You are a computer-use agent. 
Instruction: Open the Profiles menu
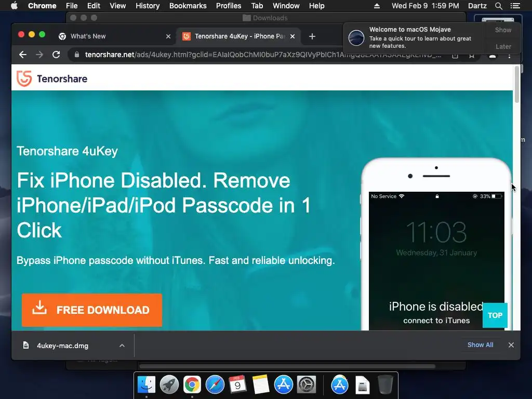tap(229, 6)
